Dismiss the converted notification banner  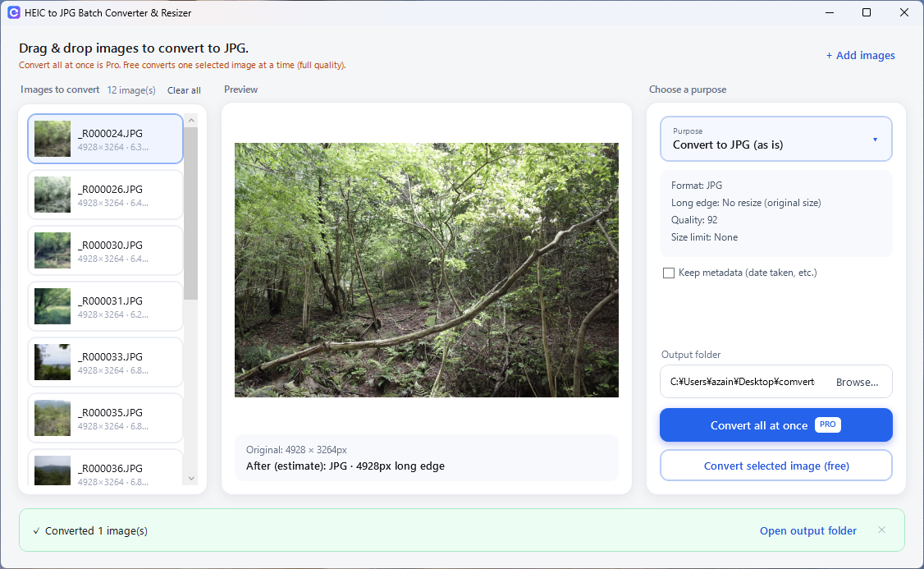coord(881,530)
